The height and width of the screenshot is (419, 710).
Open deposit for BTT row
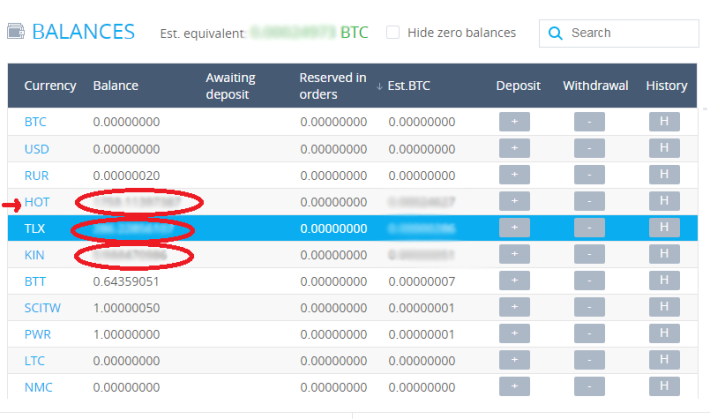[514, 281]
